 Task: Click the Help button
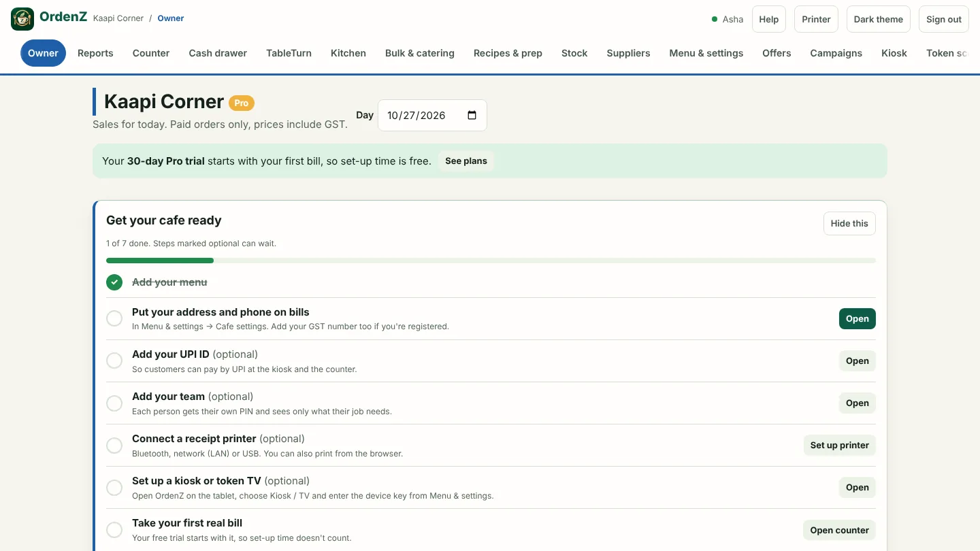coord(769,19)
